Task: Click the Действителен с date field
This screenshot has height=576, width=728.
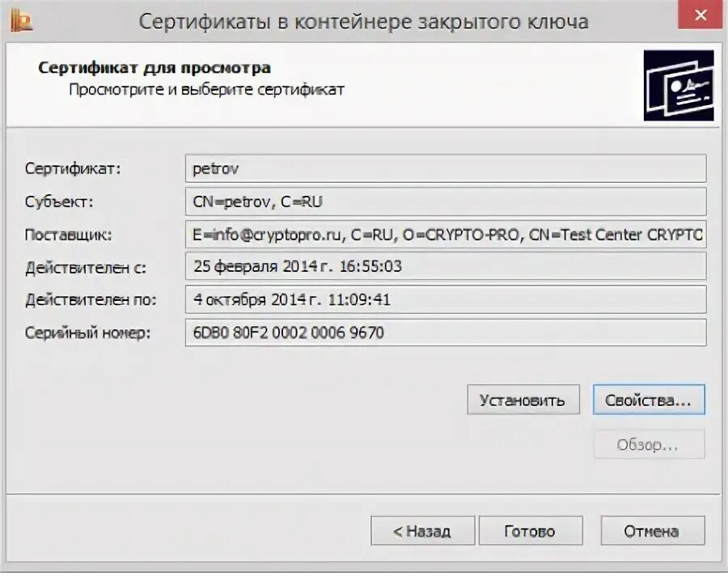Action: (446, 266)
